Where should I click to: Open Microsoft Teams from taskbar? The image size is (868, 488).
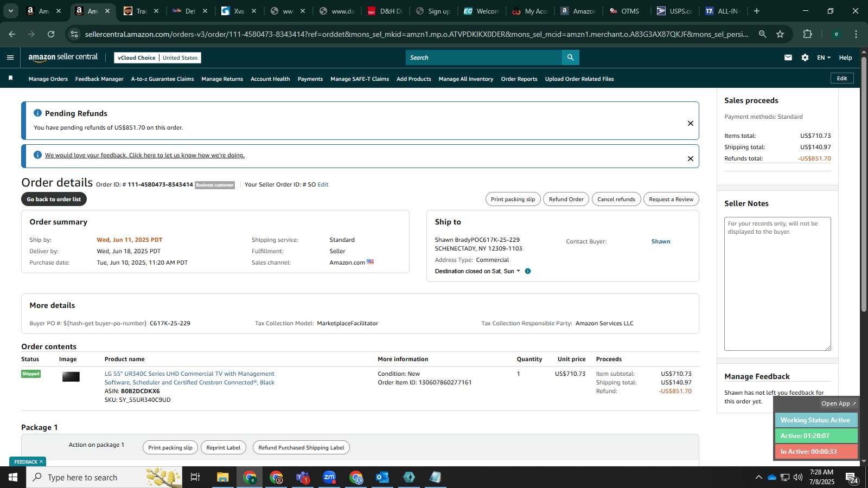click(303, 477)
